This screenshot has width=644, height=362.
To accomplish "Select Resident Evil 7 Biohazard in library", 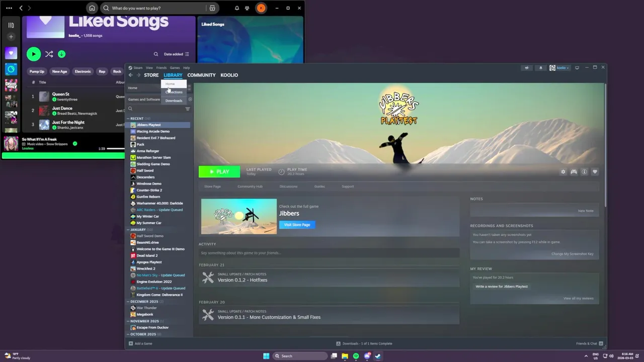I will pyautogui.click(x=155, y=138).
